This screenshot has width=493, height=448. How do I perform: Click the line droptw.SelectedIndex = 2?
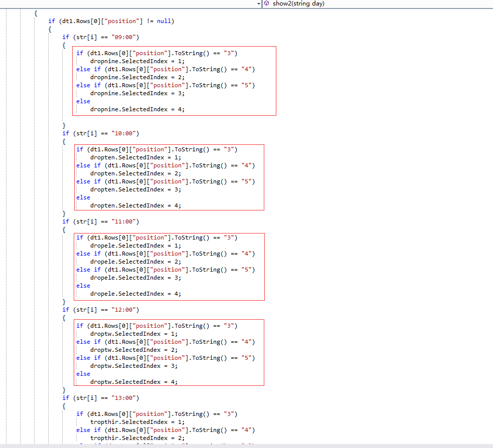[x=133, y=350]
